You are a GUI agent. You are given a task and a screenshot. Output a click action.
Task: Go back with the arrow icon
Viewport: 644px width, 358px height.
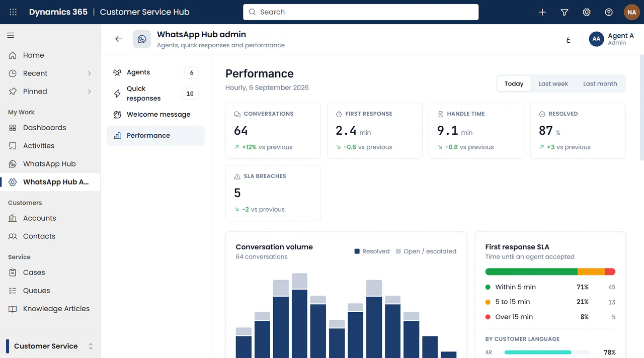pyautogui.click(x=119, y=39)
